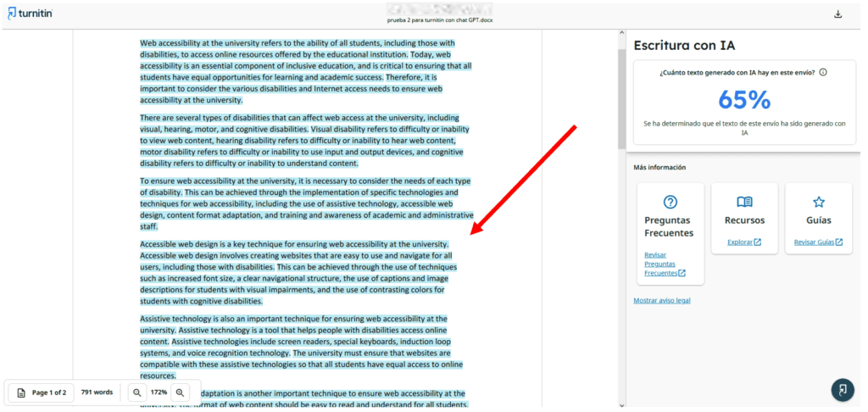This screenshot has width=868, height=412.
Task: Click the 65% AI score value
Action: pyautogui.click(x=743, y=100)
